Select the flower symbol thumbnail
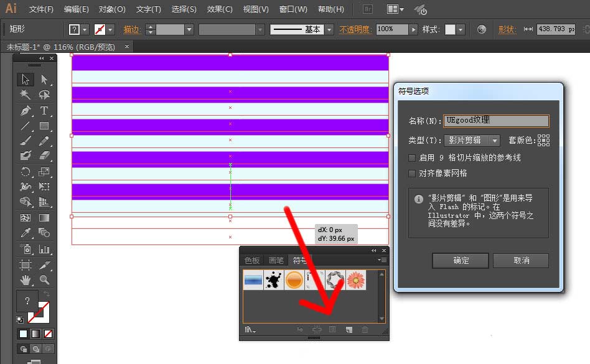590x364 pixels. [356, 279]
